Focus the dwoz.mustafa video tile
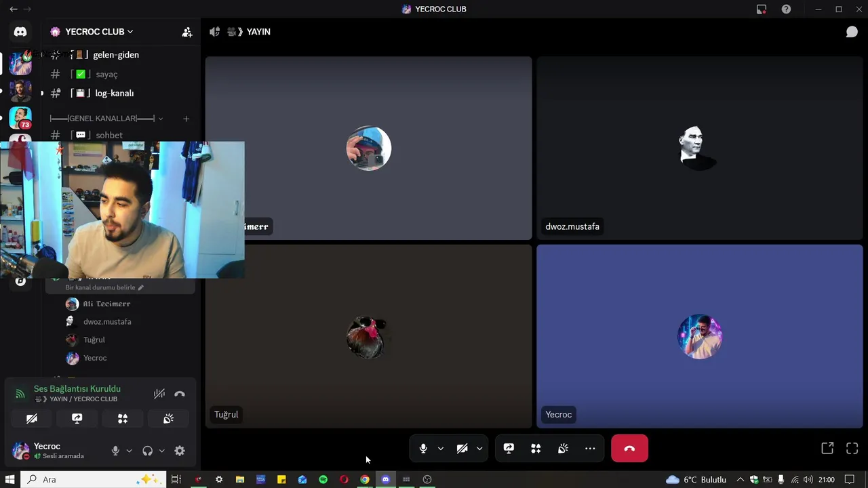Image resolution: width=868 pixels, height=488 pixels. (x=700, y=148)
